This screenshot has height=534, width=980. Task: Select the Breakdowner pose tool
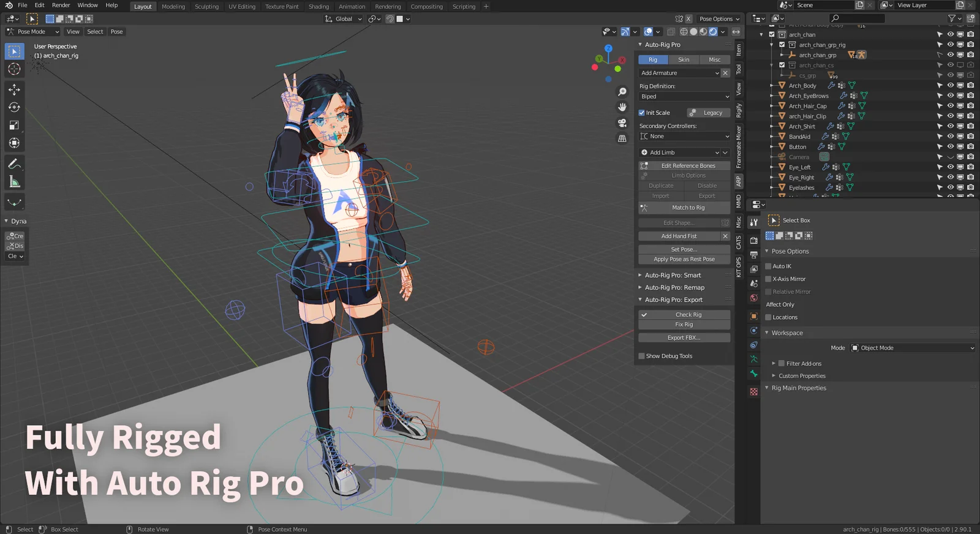pos(14,202)
